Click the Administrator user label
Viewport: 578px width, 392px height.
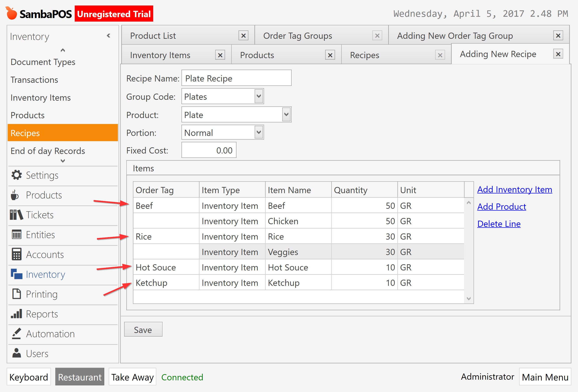[x=487, y=377]
